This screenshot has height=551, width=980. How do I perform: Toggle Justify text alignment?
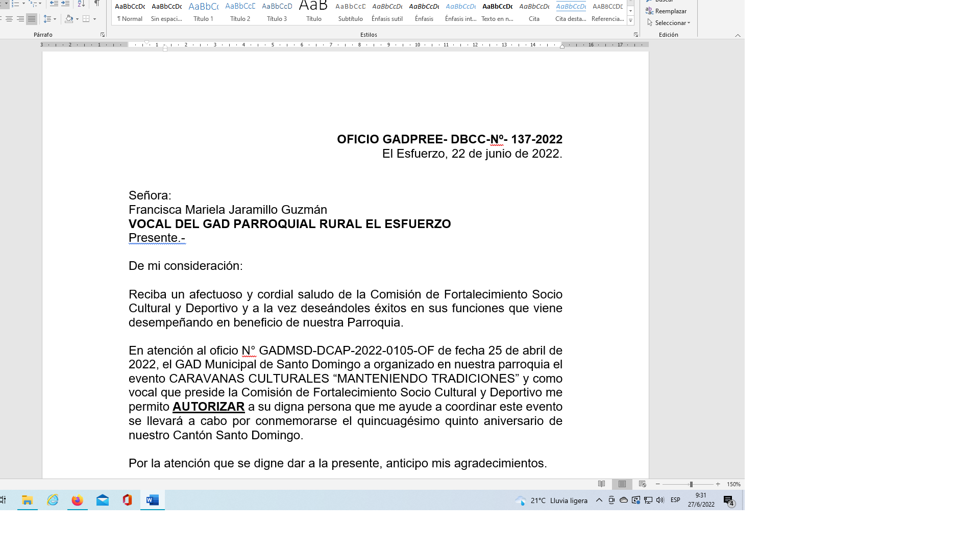coord(32,19)
